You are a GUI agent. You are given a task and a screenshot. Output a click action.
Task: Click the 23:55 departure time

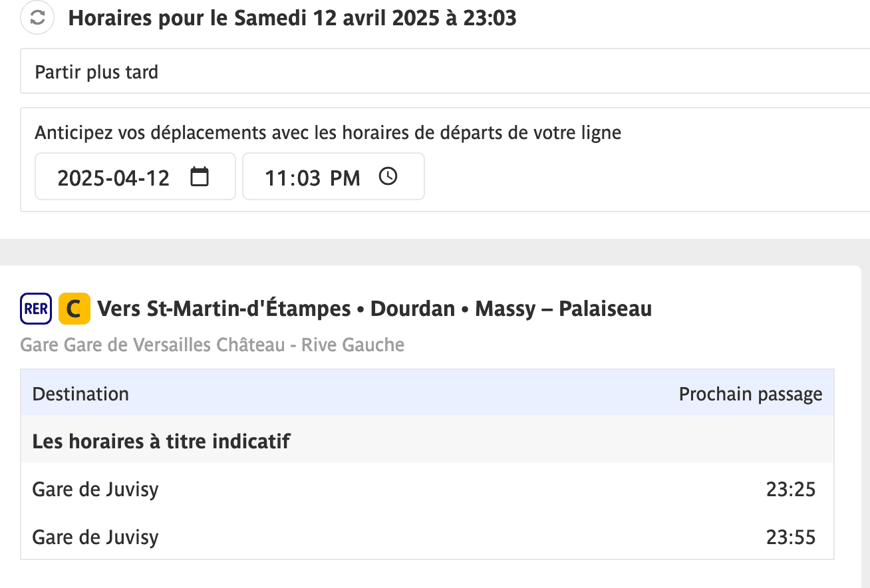pos(791,537)
